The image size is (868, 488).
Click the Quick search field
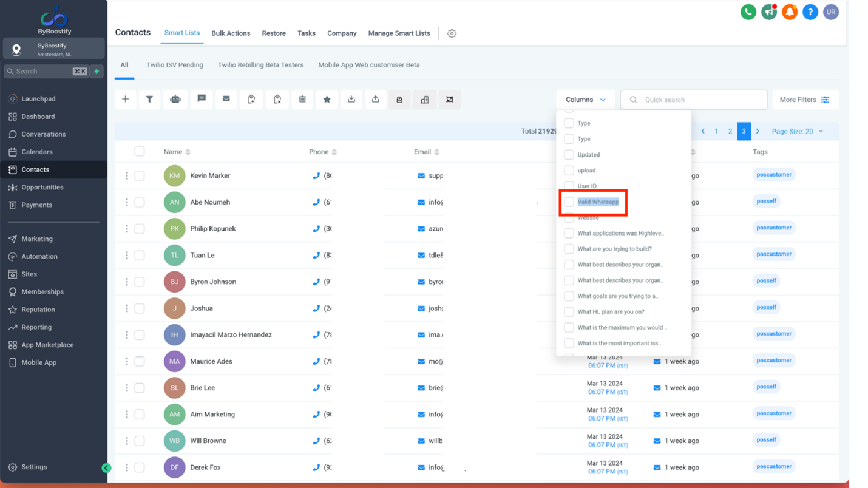[x=694, y=100]
